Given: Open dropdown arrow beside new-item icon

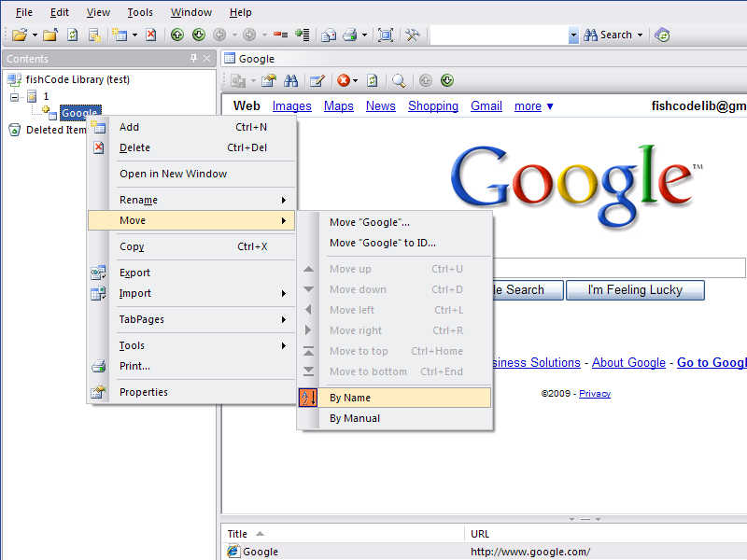Looking at the screenshot, I should tap(134, 35).
